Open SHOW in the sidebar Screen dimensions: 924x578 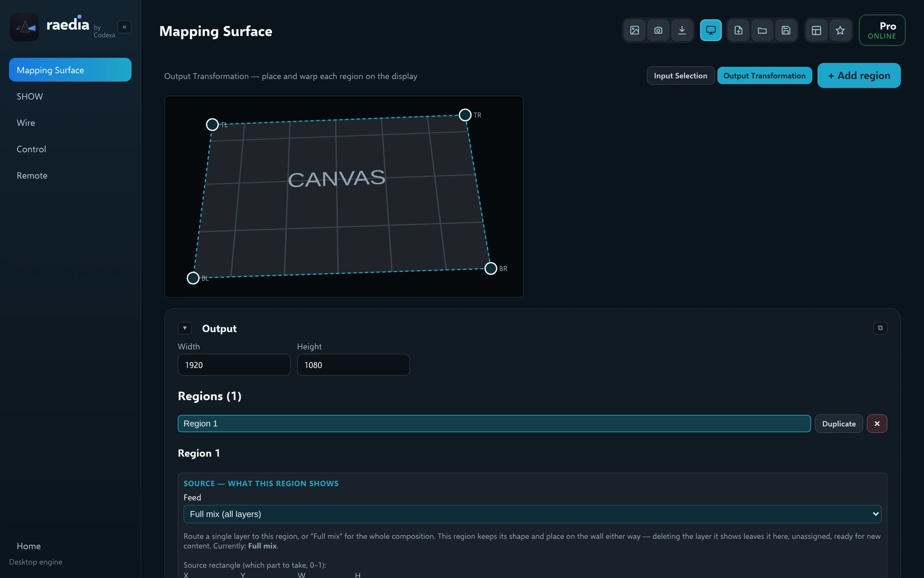[70, 96]
